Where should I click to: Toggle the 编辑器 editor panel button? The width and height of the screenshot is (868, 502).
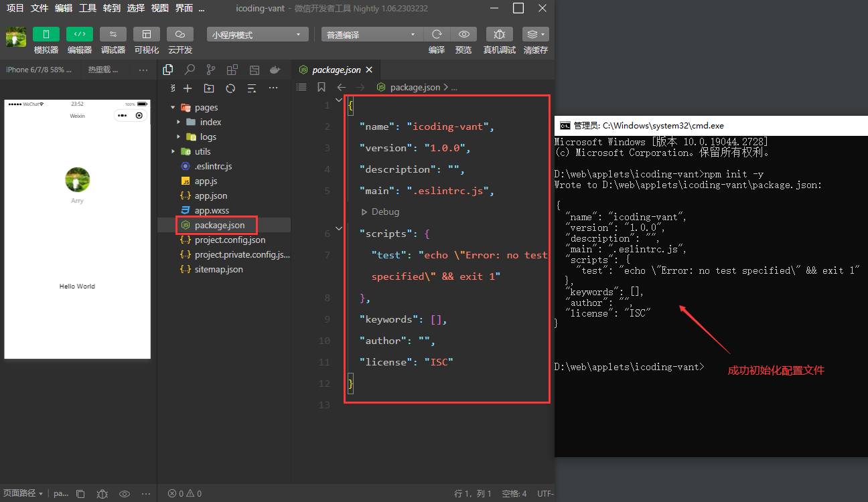pyautogui.click(x=80, y=34)
